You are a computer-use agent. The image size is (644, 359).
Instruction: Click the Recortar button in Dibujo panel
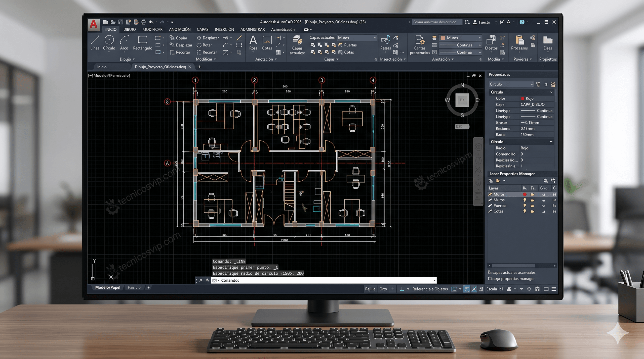pos(180,53)
